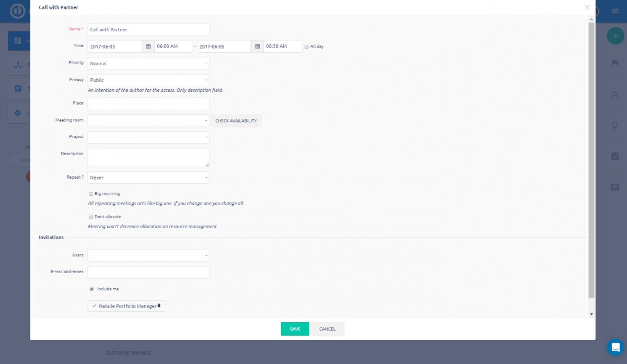Enable the Dont allocate checkbox

(91, 217)
